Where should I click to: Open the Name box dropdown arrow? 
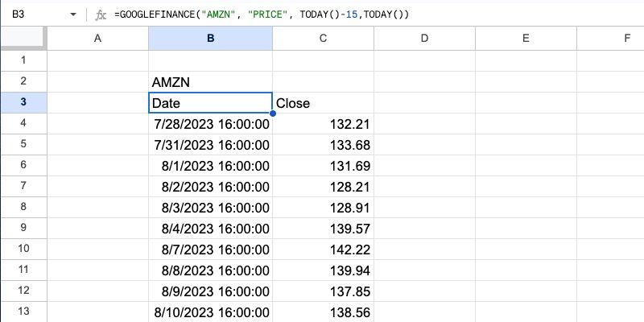pos(73,14)
